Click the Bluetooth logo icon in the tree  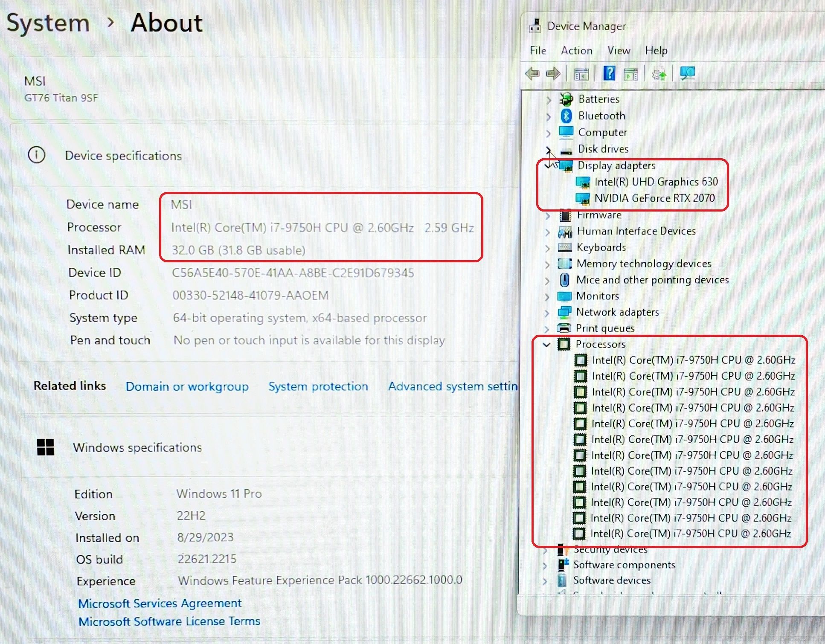pyautogui.click(x=566, y=116)
